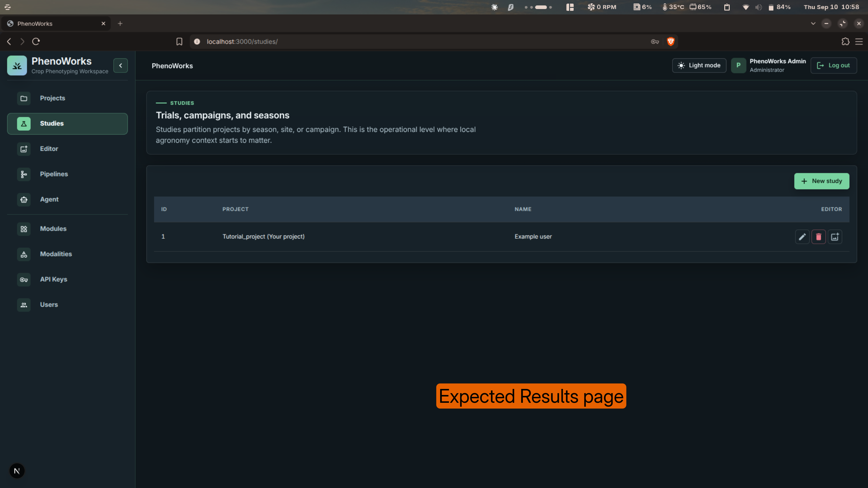
Task: Toggle Light mode
Action: coord(699,65)
